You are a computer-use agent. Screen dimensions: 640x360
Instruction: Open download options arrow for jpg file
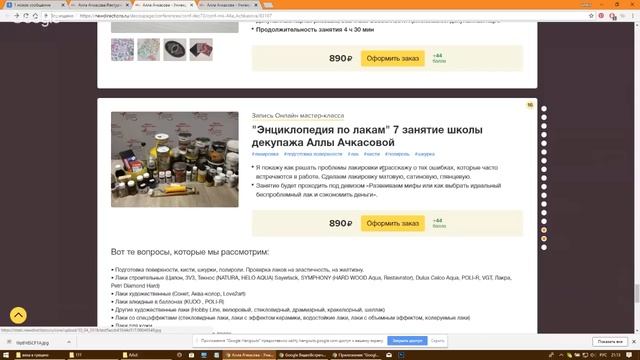(x=69, y=342)
